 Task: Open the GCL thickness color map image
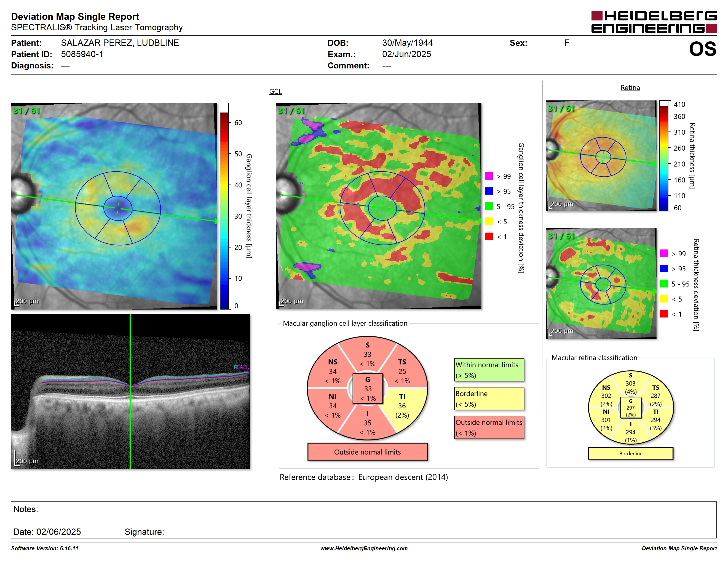pos(114,206)
